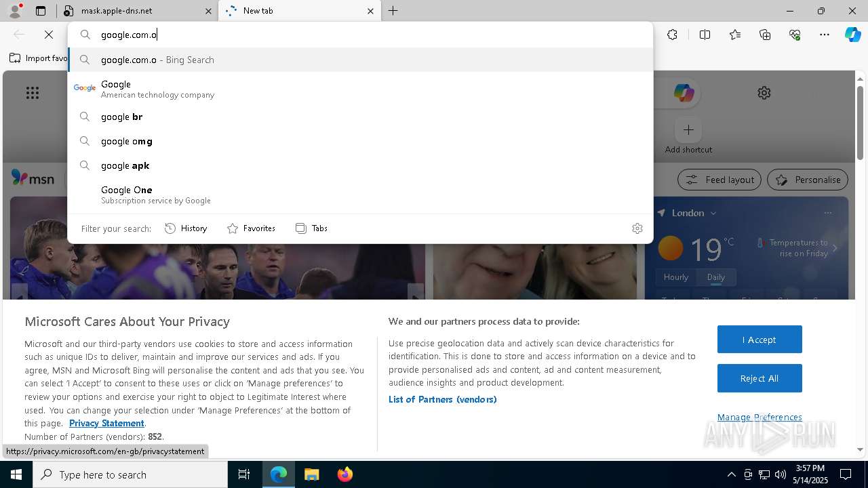Open the Extensions icon in toolbar
The height and width of the screenshot is (488, 868).
tap(672, 35)
